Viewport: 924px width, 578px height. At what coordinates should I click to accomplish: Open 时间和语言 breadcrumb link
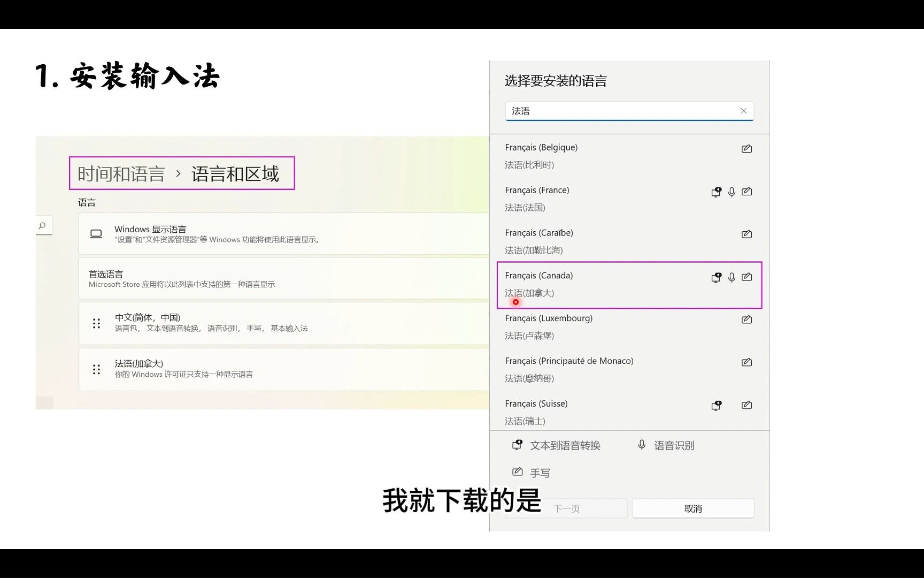(x=121, y=174)
